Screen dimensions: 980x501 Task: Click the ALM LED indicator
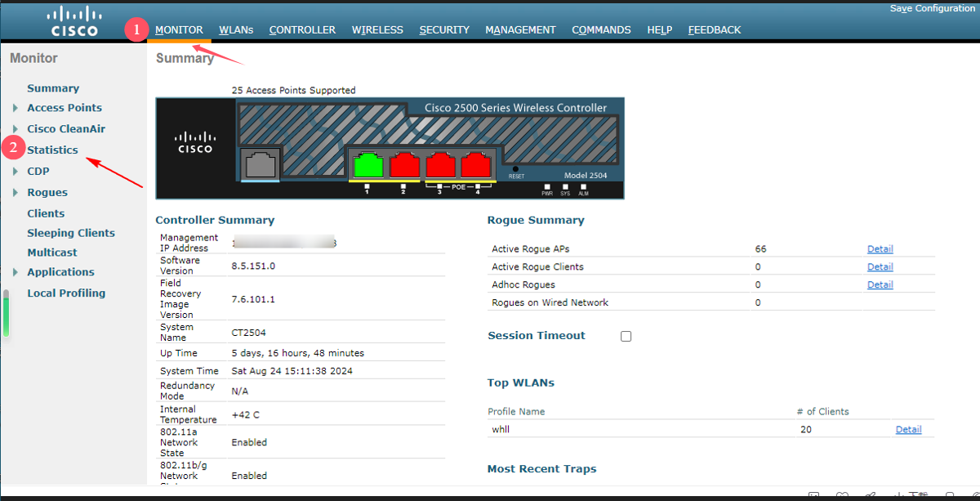coord(583,186)
